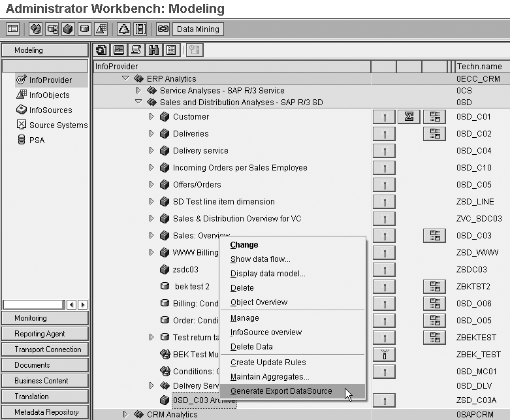Click the greyed-out last tree toolbar icon

(195, 50)
